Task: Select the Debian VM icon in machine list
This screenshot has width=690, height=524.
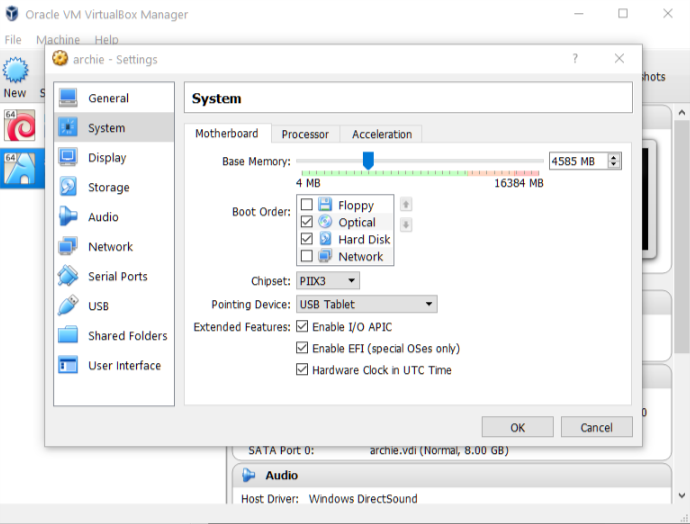Action: click(20, 126)
